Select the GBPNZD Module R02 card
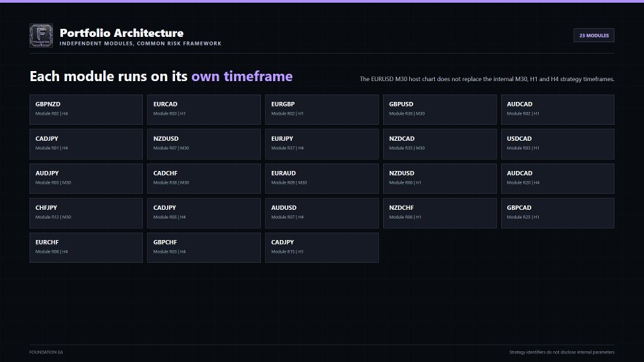This screenshot has height=362, width=644. click(x=87, y=109)
